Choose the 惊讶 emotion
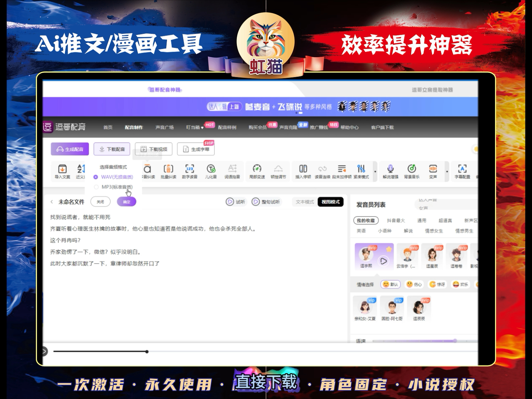This screenshot has width=532, height=399. point(437,284)
